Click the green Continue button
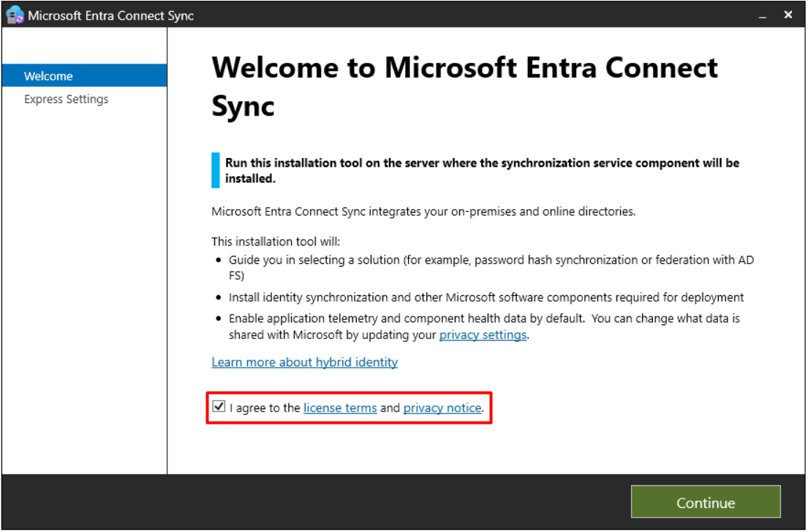This screenshot has width=808, height=532. [x=706, y=502]
